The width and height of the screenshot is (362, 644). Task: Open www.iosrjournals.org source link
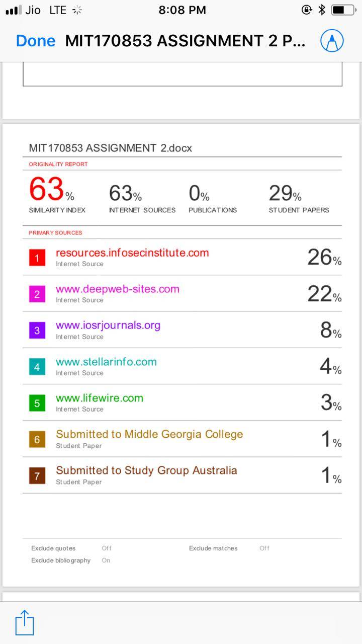coord(108,326)
